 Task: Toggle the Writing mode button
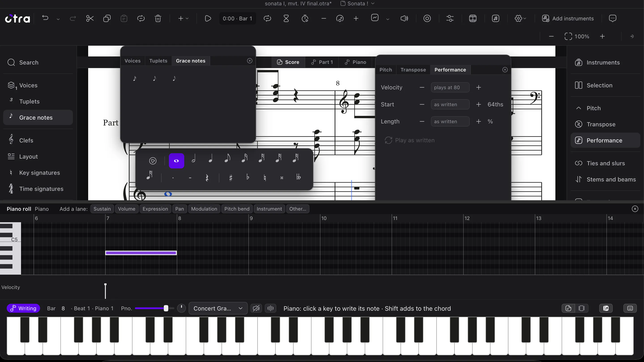click(x=23, y=308)
